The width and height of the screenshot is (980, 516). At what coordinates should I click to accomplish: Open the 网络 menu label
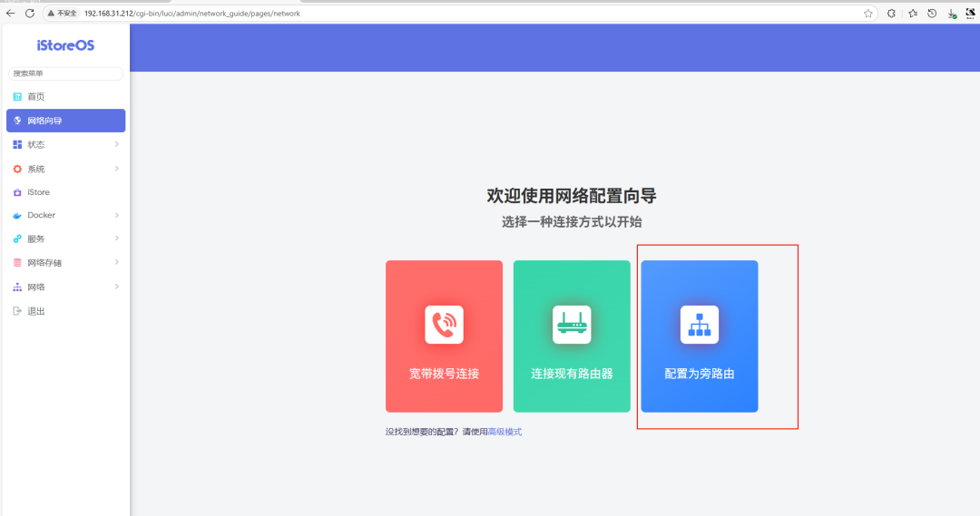click(36, 287)
